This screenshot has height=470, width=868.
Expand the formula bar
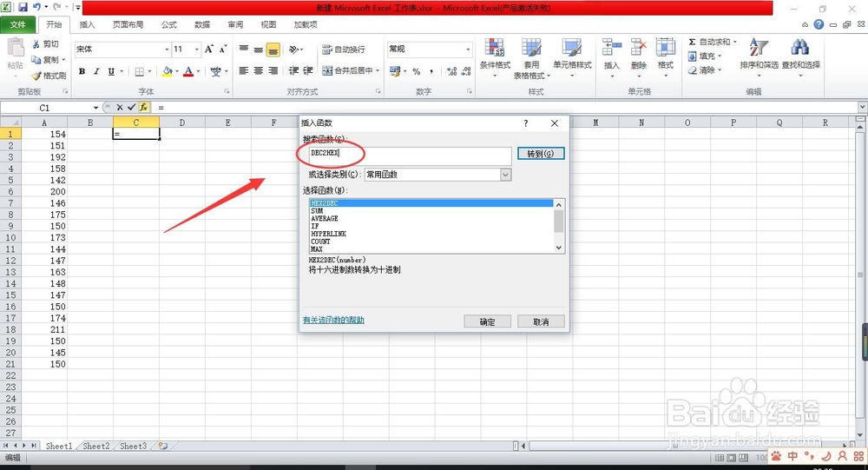[862, 107]
